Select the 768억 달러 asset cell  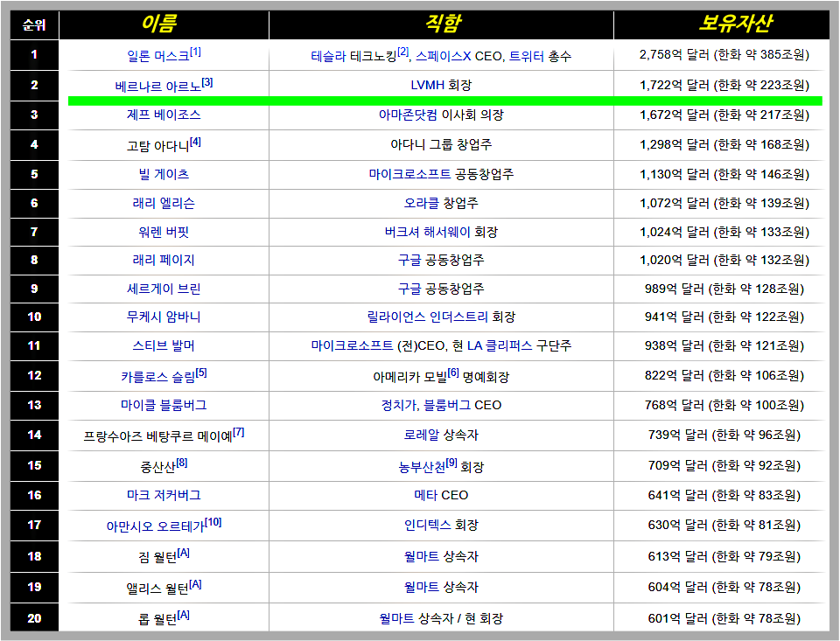point(724,405)
